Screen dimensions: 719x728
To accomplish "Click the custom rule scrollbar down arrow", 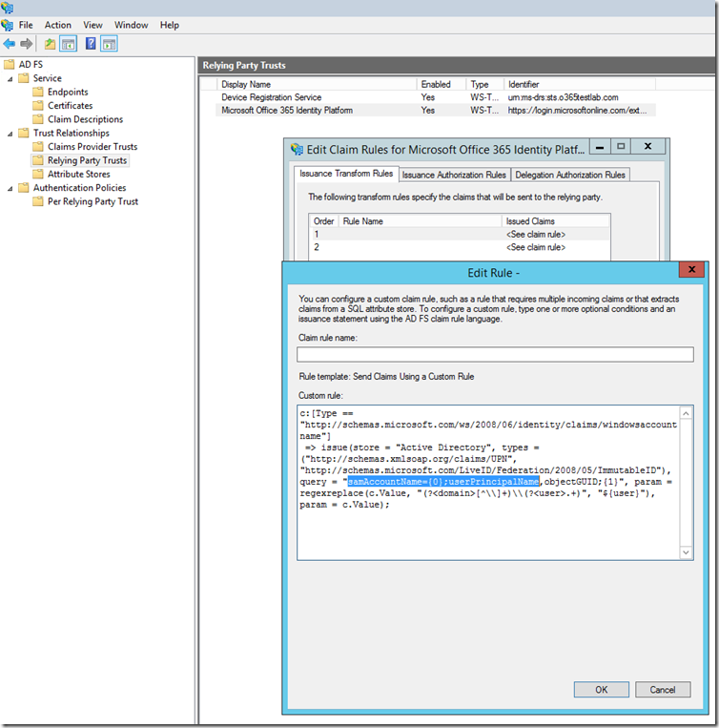I will point(686,552).
